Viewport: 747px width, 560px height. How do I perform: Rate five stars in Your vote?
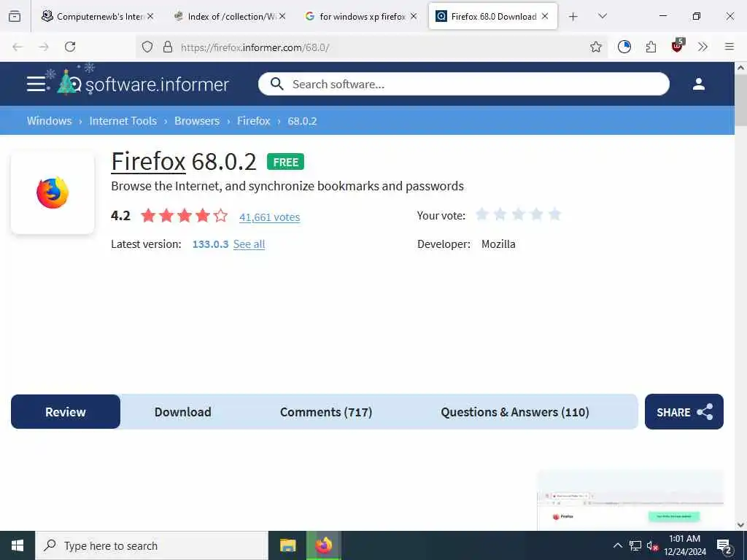coord(554,214)
